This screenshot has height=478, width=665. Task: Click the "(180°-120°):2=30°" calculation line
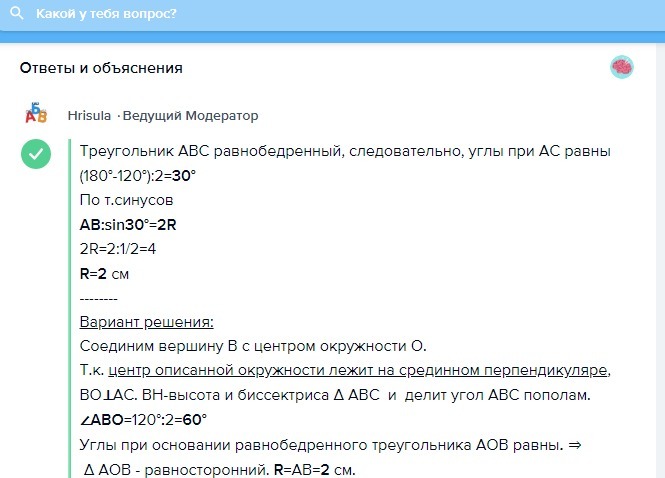(138, 176)
